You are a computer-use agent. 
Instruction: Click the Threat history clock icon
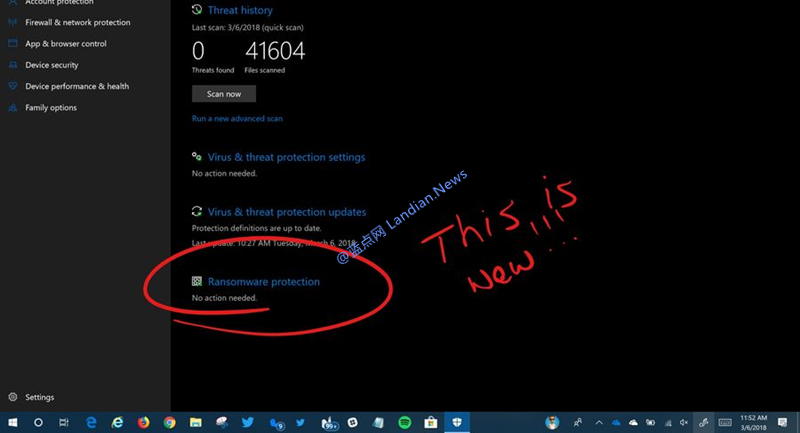(197, 9)
